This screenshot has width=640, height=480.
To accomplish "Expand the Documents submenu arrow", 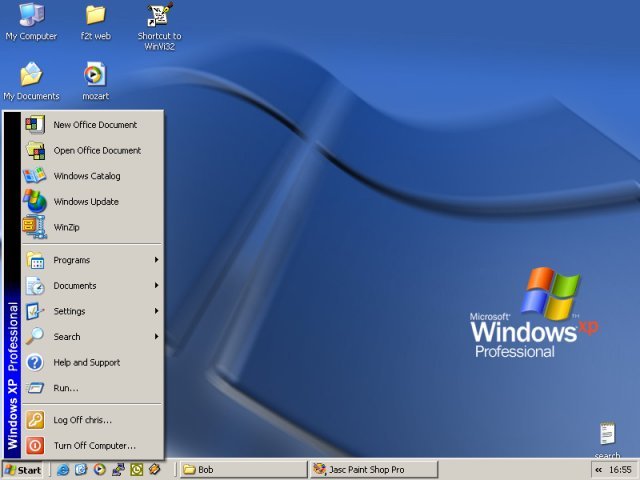I will [x=156, y=285].
